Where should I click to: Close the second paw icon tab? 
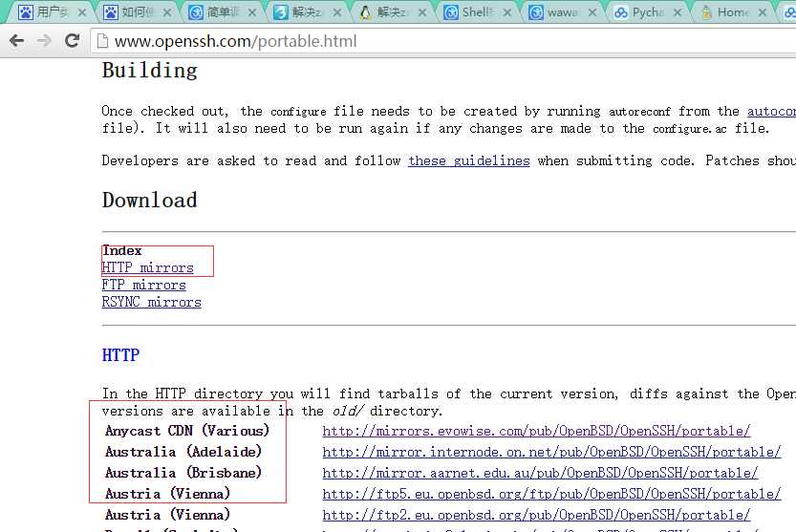click(167, 12)
